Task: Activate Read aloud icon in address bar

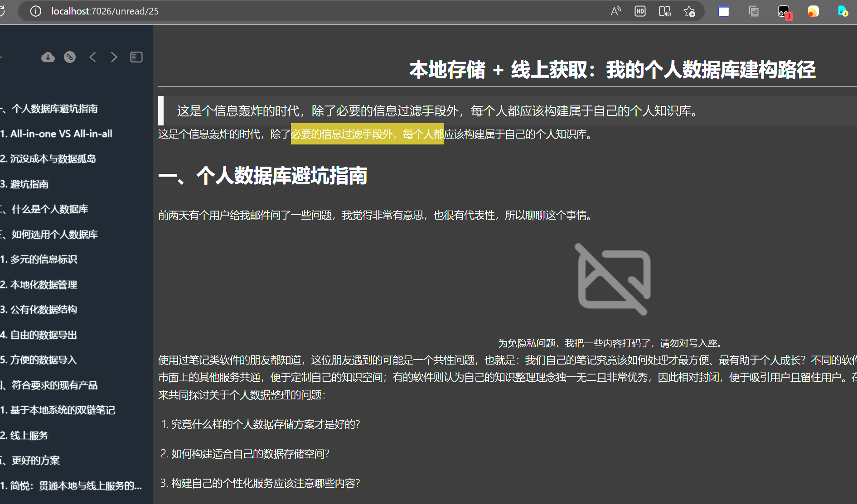Action: click(615, 11)
